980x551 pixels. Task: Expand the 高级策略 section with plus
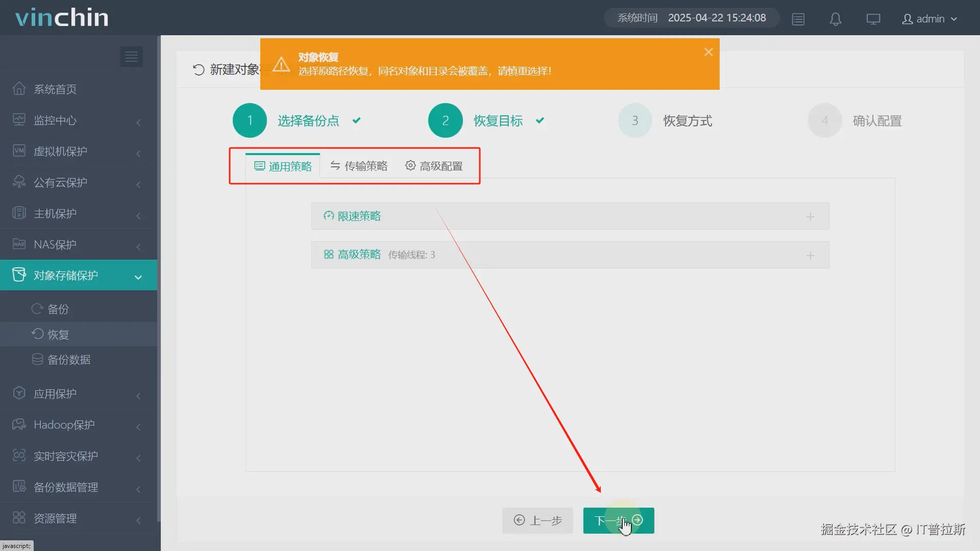pos(810,256)
